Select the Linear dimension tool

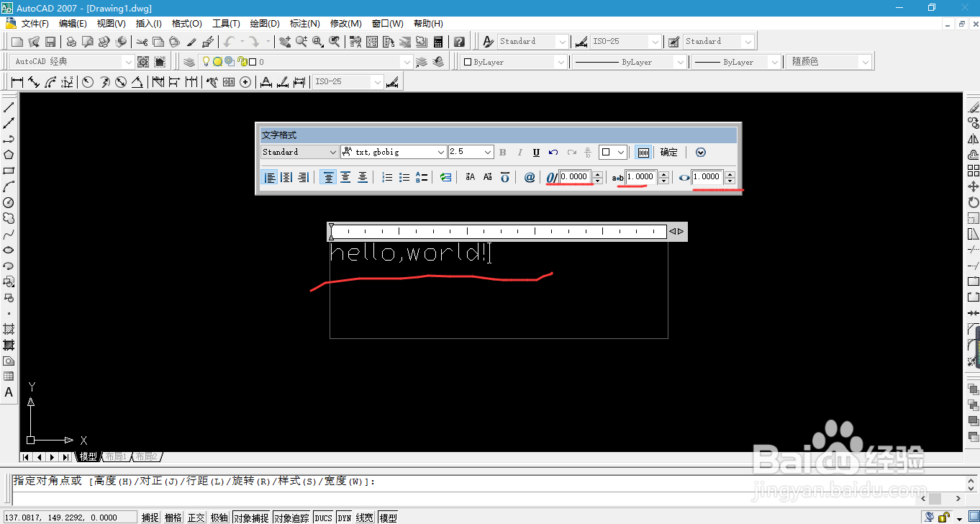pos(17,82)
